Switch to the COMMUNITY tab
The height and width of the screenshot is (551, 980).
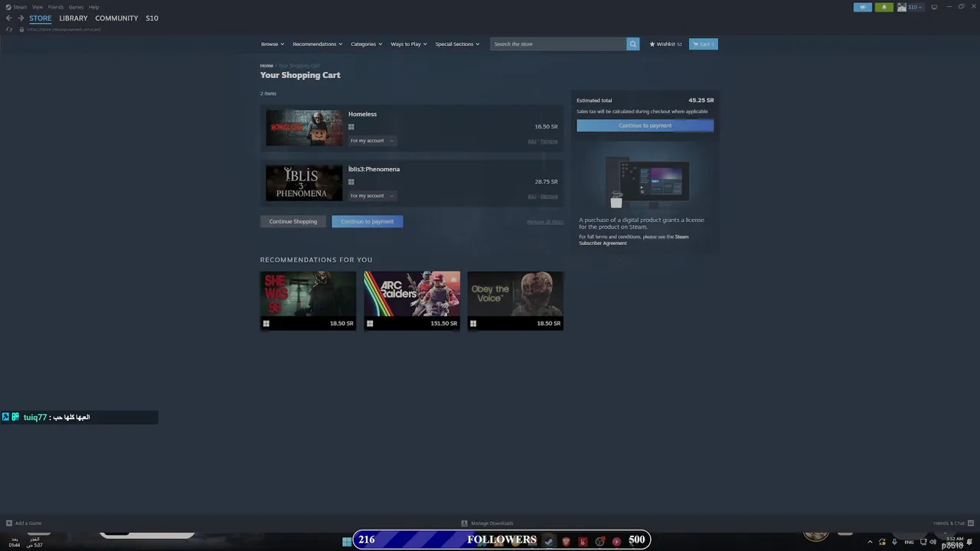(x=116, y=18)
